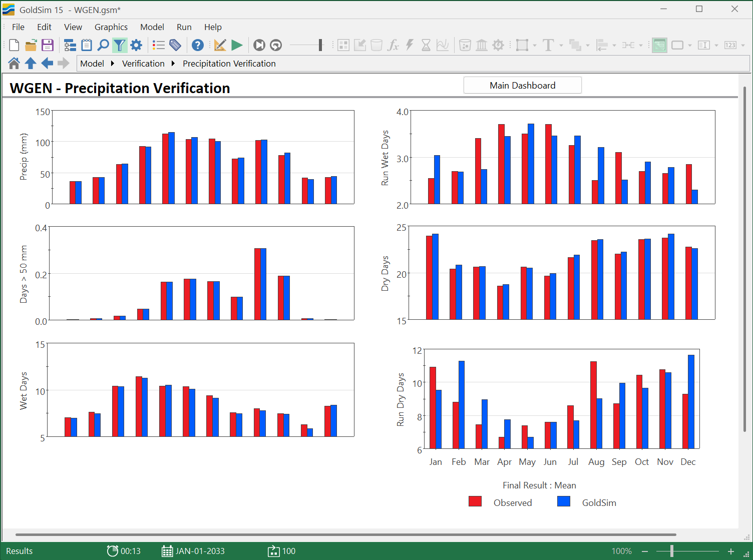
Task: Expand the Text tool dropdown arrow
Action: 561,46
